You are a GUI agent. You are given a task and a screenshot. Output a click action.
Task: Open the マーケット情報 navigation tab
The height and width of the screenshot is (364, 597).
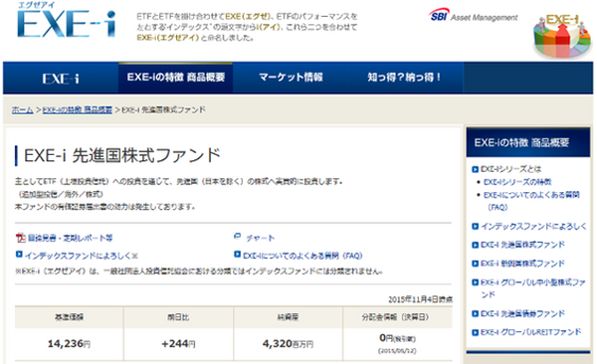pos(291,78)
